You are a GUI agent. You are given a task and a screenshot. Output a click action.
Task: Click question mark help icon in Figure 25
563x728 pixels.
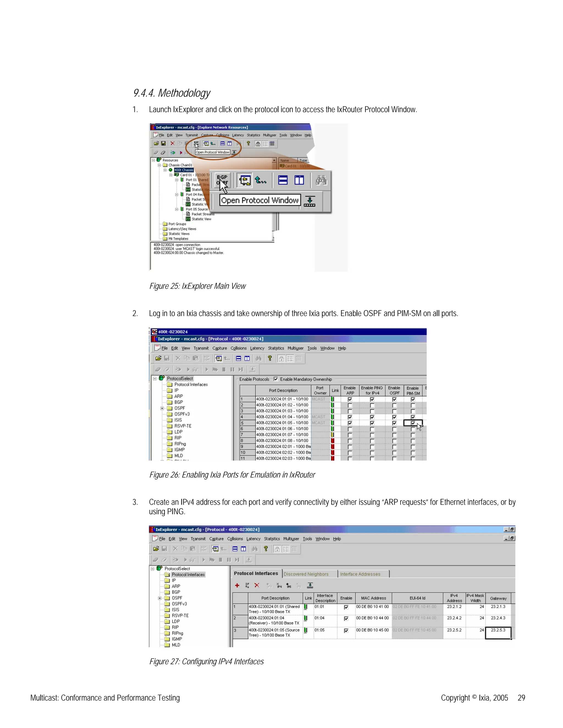(248, 143)
